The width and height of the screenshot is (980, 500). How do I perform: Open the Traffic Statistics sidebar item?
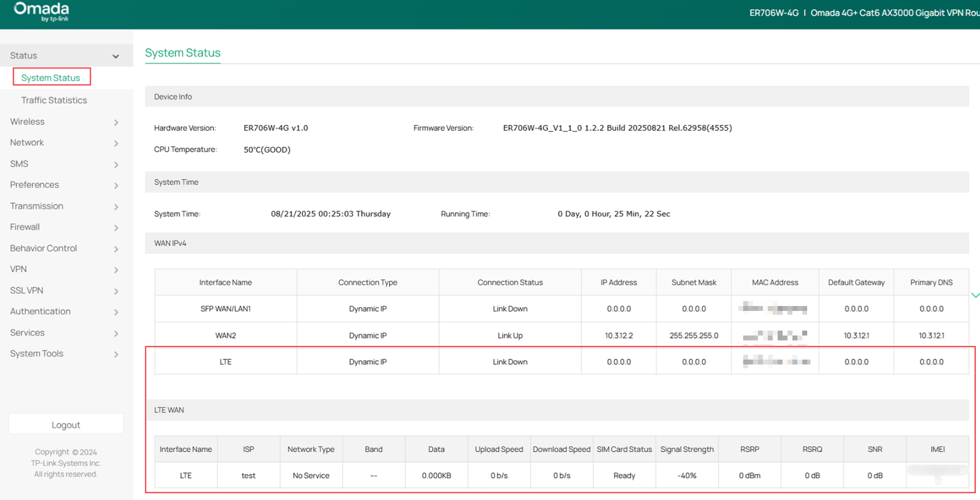[54, 100]
